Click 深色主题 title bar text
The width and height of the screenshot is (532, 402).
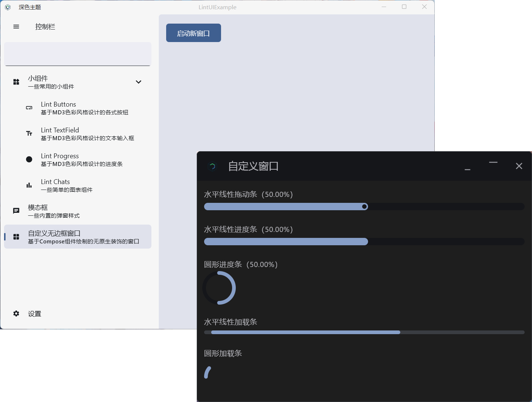click(x=30, y=7)
